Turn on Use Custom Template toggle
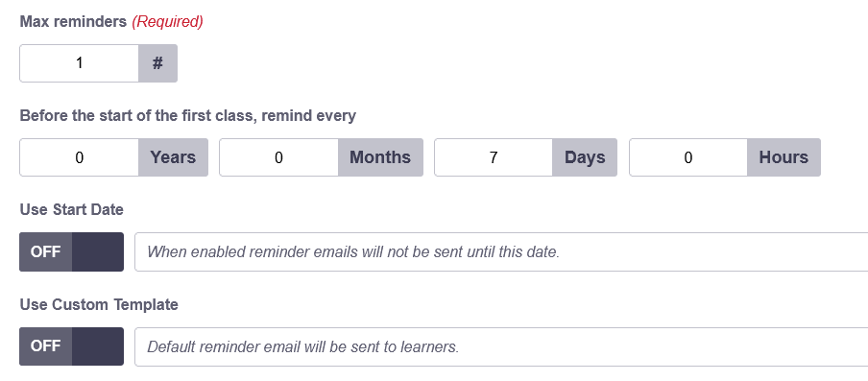This screenshot has height=381, width=868. click(x=71, y=346)
